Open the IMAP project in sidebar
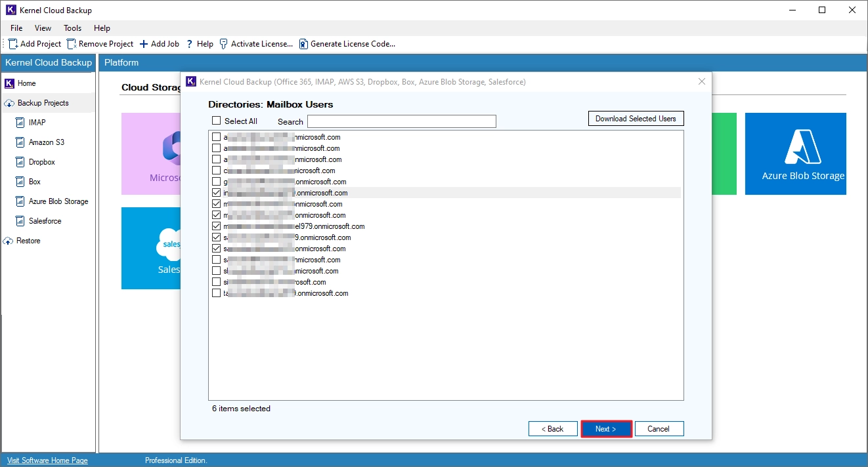The image size is (868, 467). tap(37, 123)
